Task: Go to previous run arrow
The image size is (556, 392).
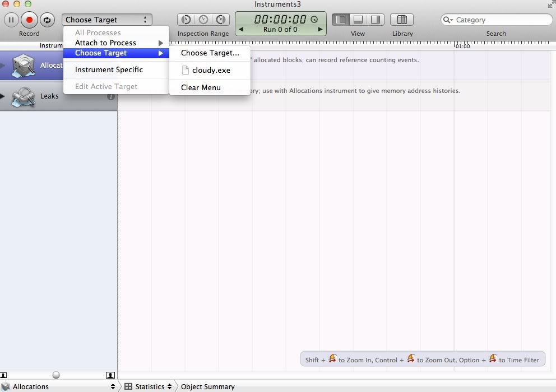Action: [x=241, y=30]
